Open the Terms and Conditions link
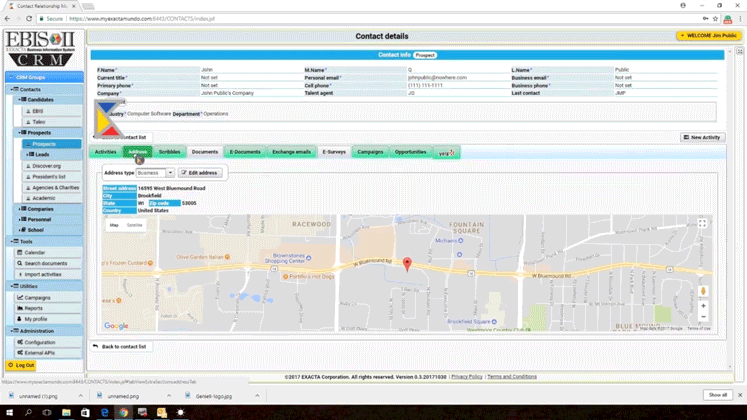This screenshot has width=747, height=420. click(512, 377)
